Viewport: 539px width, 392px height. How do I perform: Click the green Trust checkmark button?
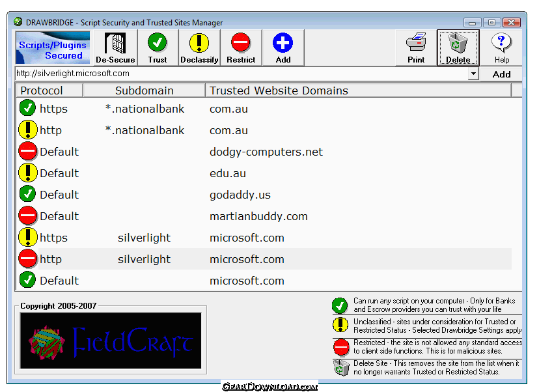pos(158,48)
